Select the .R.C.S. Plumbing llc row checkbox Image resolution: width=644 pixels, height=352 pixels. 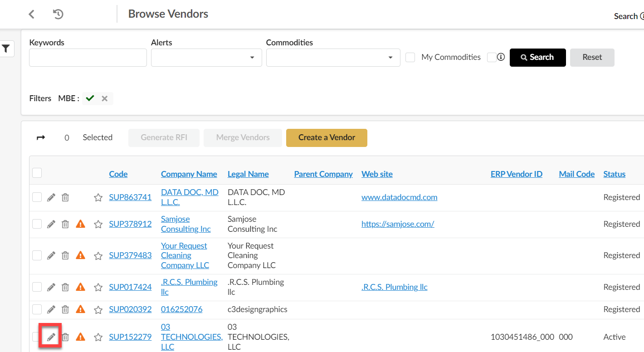[37, 287]
